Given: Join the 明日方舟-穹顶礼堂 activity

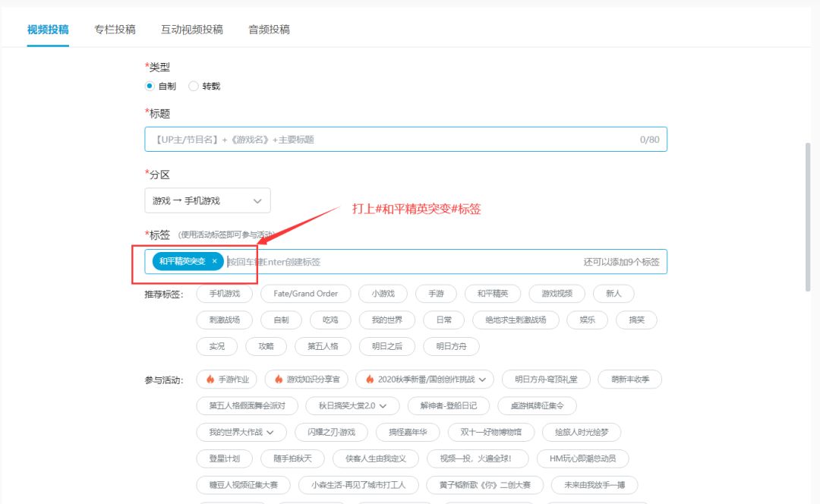Looking at the screenshot, I should click(x=546, y=380).
